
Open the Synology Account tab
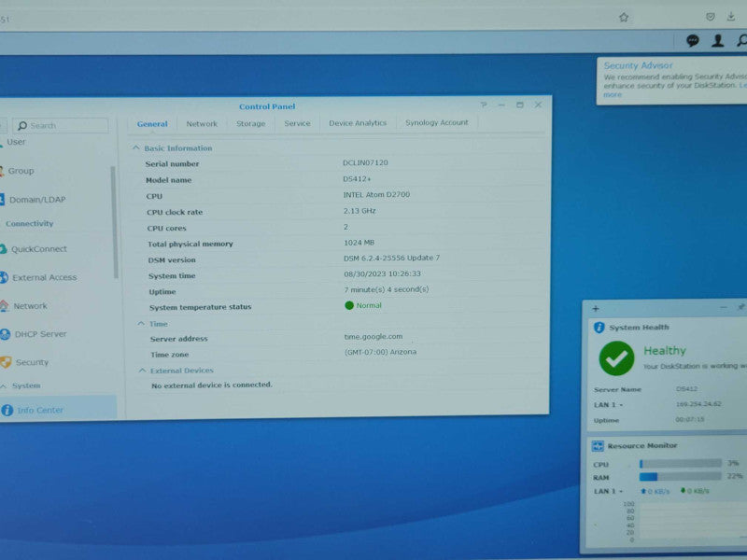[x=437, y=122]
